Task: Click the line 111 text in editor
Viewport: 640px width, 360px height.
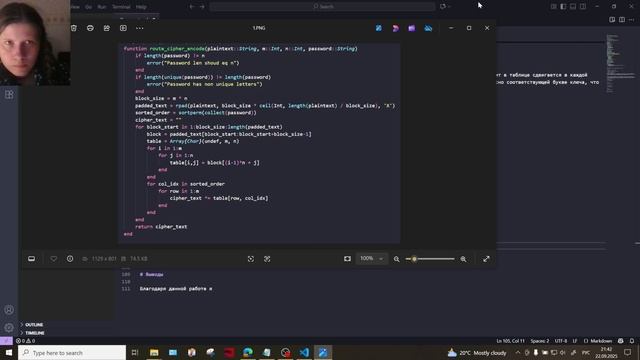Action: [x=176, y=289]
